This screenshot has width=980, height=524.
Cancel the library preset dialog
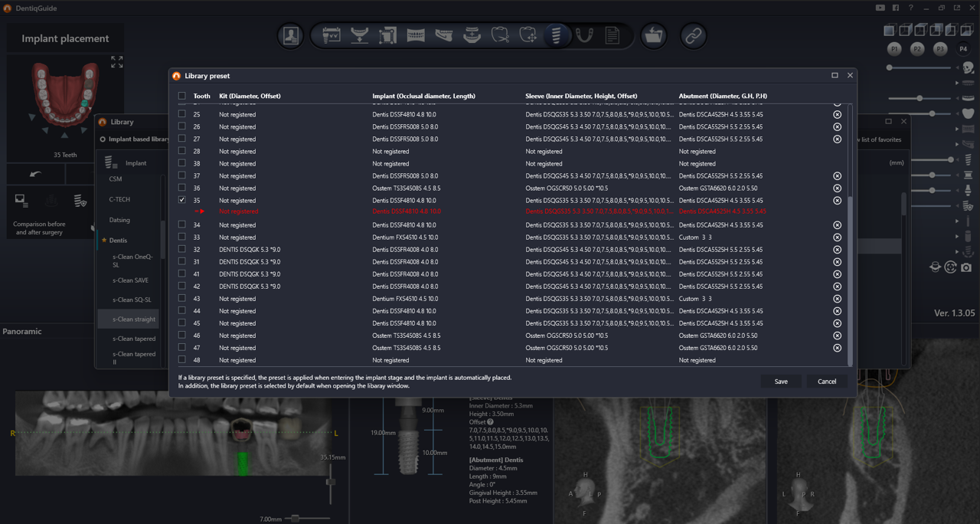click(x=826, y=382)
